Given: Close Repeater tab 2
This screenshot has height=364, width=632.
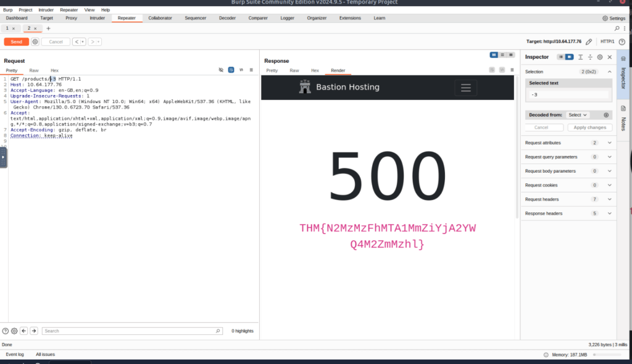Looking at the screenshot, I should 35,28.
